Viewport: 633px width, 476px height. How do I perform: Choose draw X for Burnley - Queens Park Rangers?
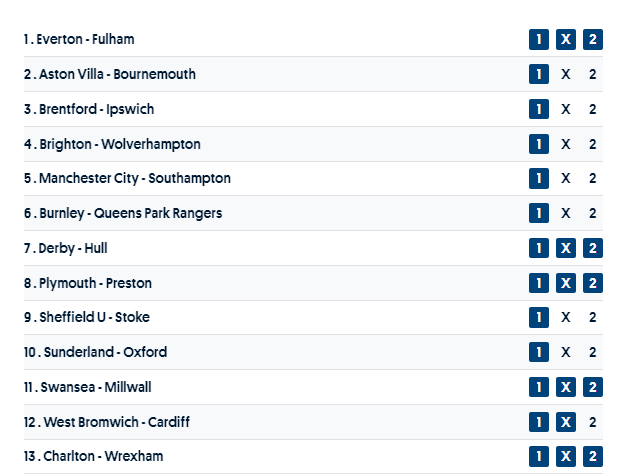coord(566,213)
